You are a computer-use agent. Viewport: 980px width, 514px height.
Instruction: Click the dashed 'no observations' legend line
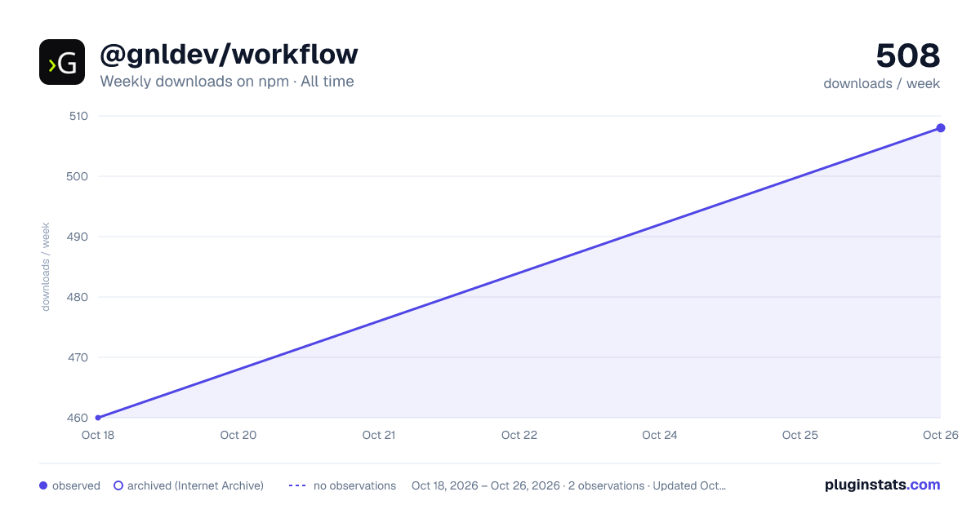pyautogui.click(x=297, y=485)
